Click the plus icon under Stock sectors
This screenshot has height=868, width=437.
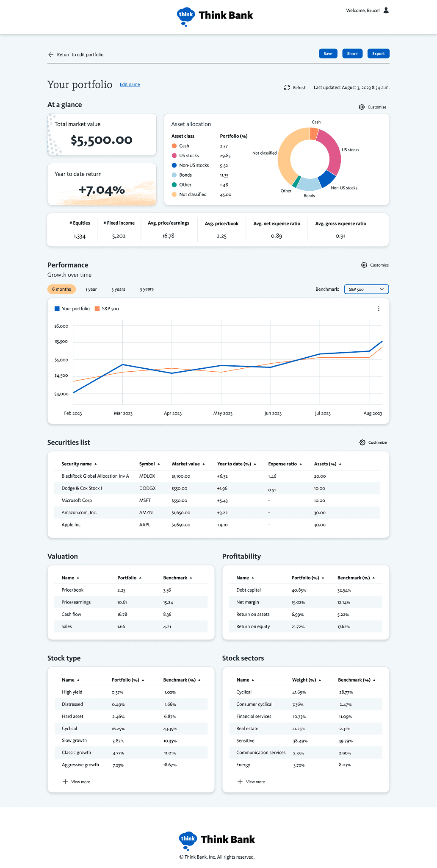point(240,782)
